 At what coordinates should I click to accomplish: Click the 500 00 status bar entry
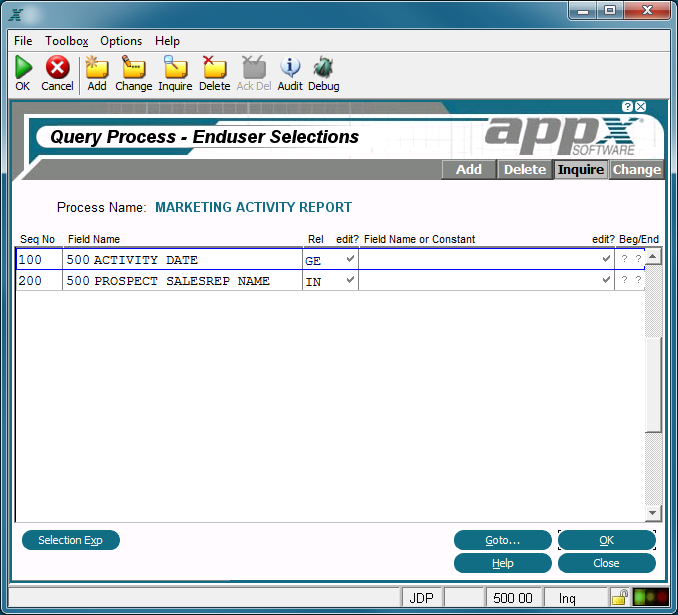(513, 598)
